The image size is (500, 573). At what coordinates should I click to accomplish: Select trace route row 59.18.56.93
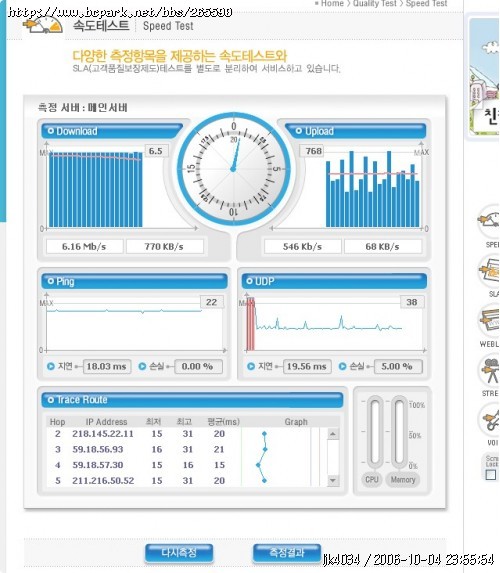[186, 449]
